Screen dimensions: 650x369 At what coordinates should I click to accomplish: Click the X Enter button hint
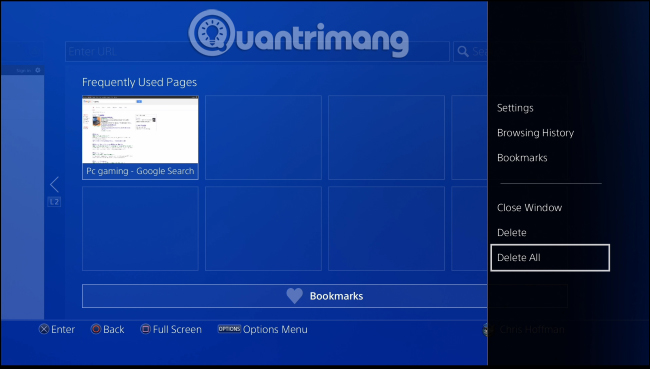tap(57, 329)
